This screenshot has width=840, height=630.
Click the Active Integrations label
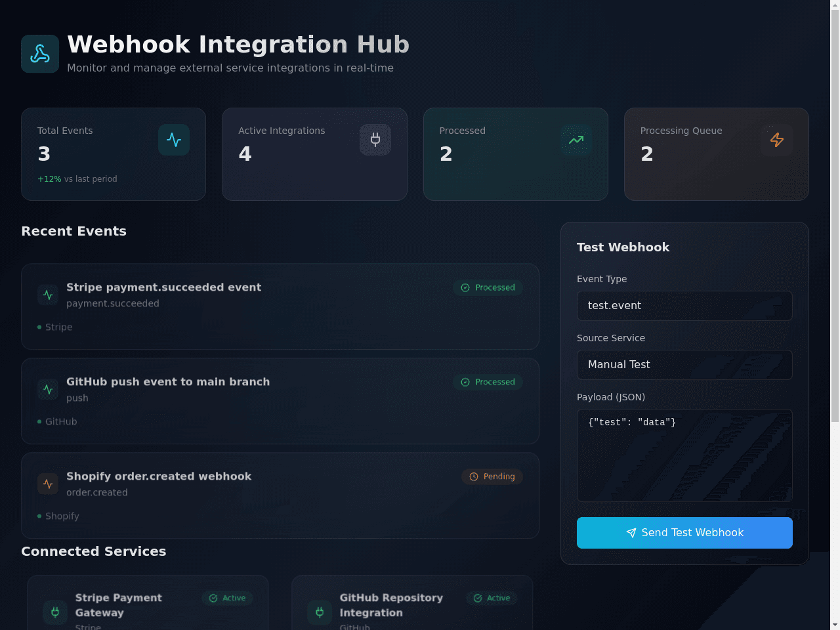tap(282, 131)
